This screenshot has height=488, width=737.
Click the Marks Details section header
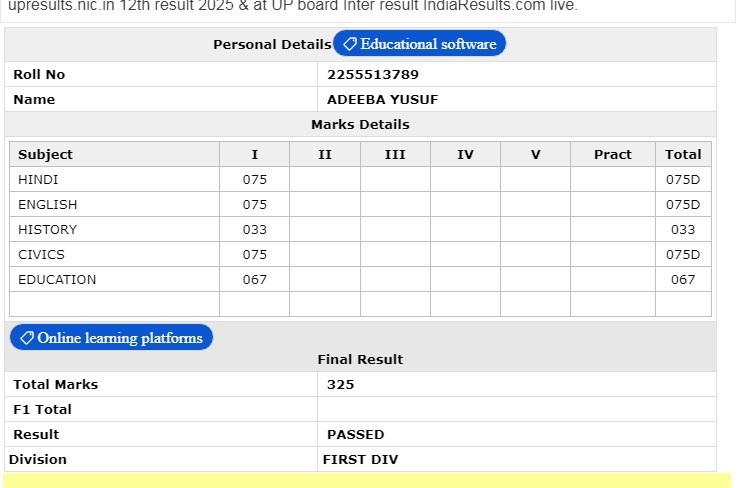pos(360,125)
